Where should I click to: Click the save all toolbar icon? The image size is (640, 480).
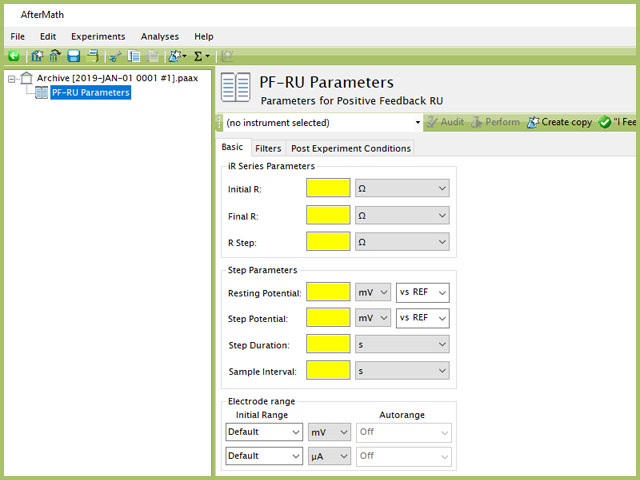tap(93, 56)
